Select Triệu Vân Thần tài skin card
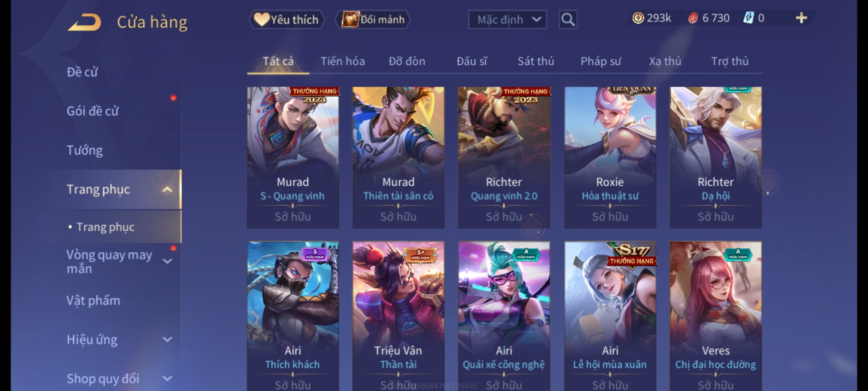 click(x=398, y=316)
